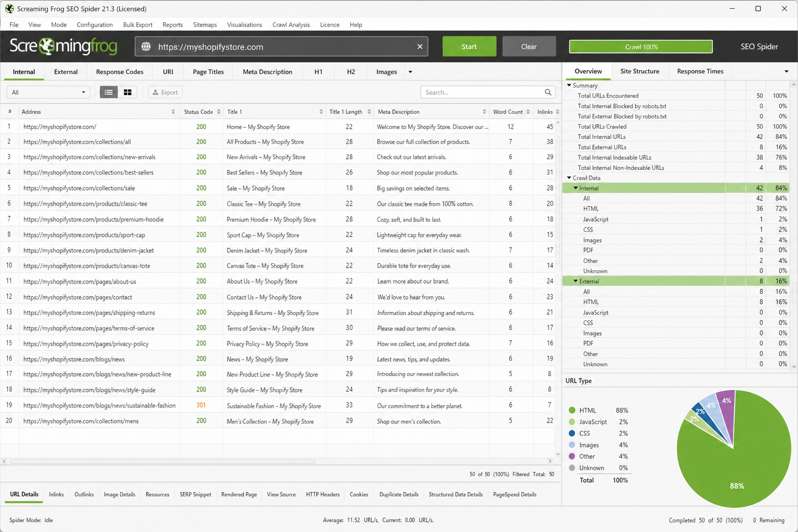Open the Inlinks bottom tab

coord(56,494)
